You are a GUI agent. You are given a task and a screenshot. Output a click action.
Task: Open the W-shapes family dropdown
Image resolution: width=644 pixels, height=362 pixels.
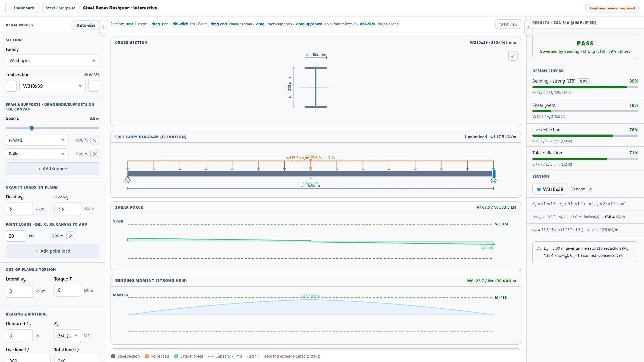click(53, 61)
